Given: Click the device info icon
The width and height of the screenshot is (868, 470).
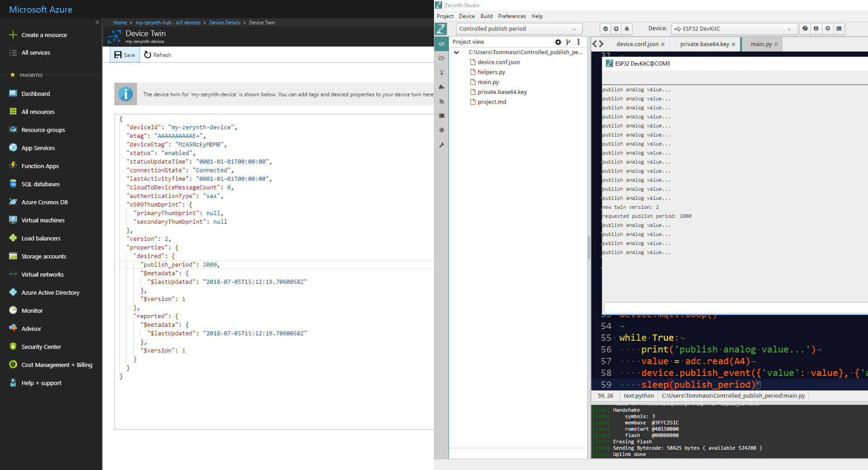Looking at the screenshot, I should point(816,28).
